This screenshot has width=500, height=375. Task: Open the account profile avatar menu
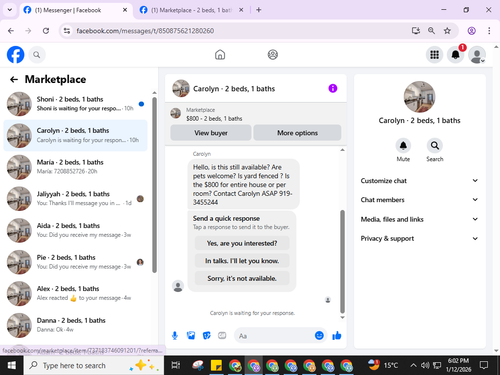click(477, 55)
